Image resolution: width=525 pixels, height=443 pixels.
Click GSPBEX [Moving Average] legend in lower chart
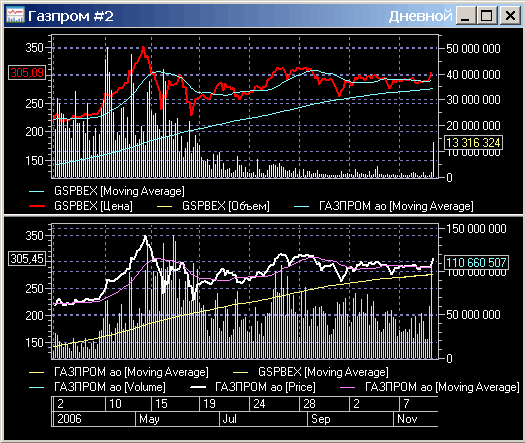tap(323, 372)
